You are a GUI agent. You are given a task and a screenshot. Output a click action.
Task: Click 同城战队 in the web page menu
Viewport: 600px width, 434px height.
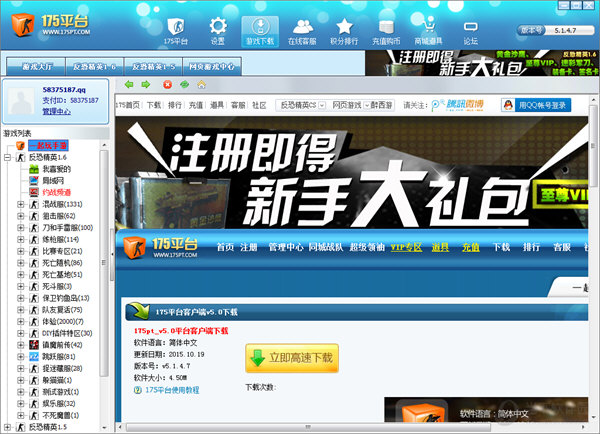point(326,247)
